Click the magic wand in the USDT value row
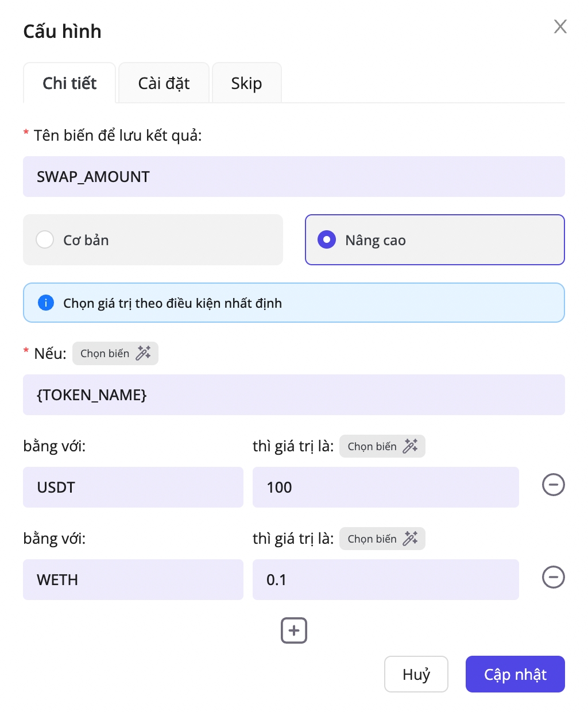 [x=410, y=446]
